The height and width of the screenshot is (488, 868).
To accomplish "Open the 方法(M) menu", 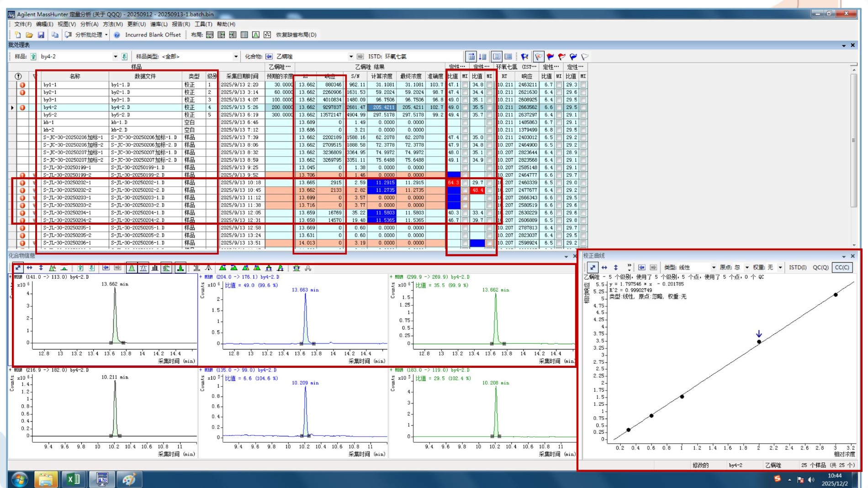I will click(x=112, y=24).
